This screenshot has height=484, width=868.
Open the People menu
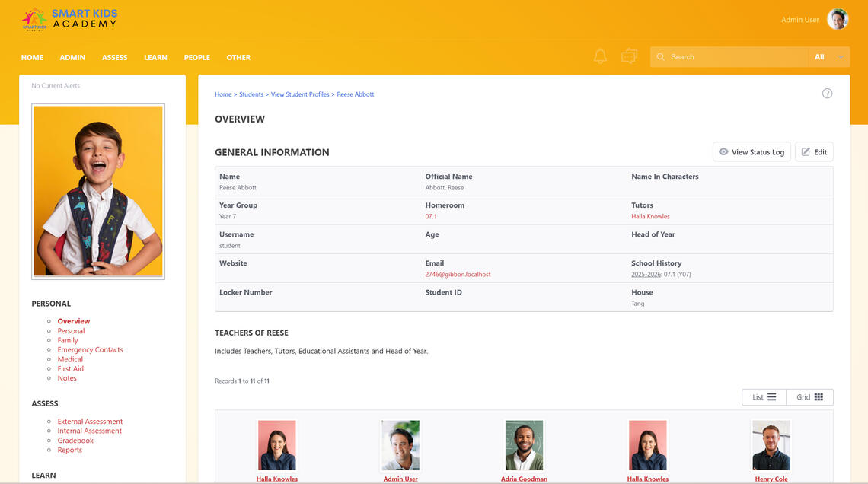tap(196, 58)
